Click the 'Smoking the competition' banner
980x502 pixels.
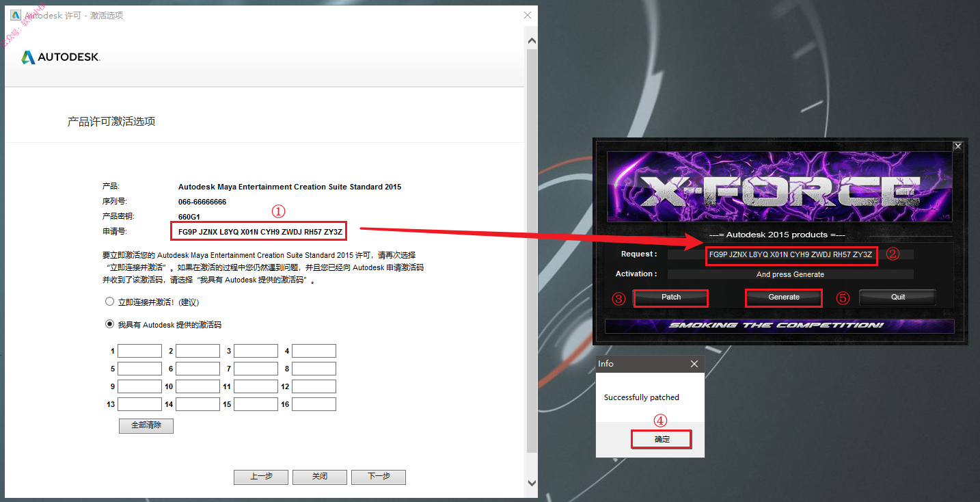[780, 326]
